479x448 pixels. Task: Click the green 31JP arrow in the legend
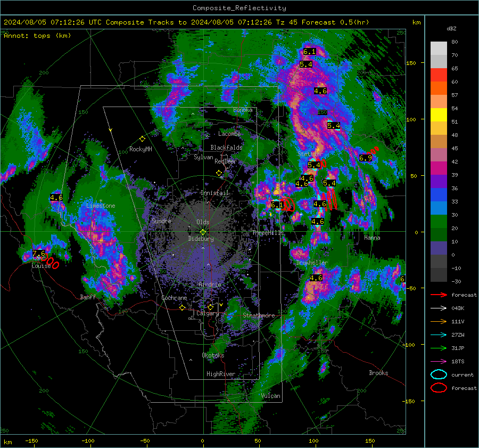[x=439, y=348]
